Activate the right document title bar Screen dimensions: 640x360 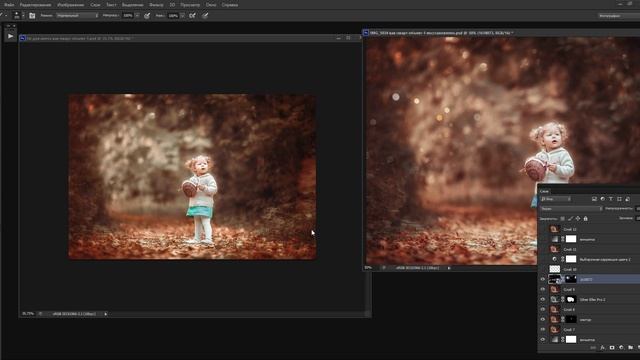pyautogui.click(x=501, y=33)
